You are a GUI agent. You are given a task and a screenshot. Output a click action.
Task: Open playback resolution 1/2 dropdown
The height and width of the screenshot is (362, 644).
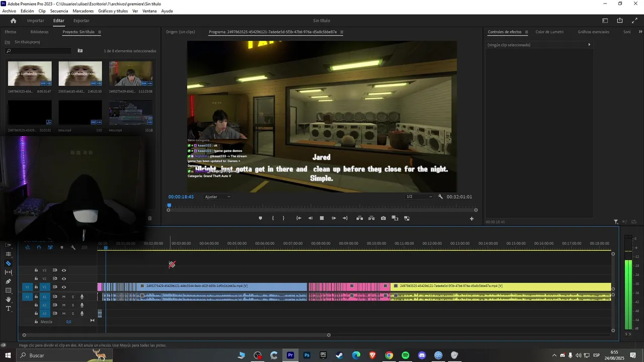[419, 197]
